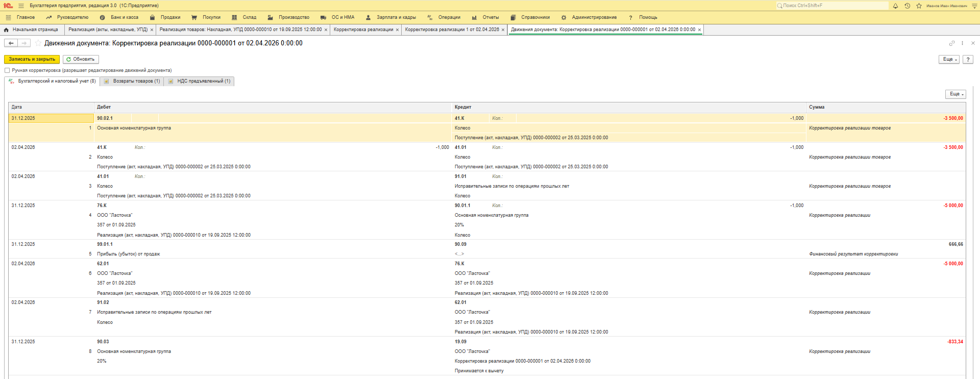
Task: Open the service settings menu beside username
Action: coord(974,6)
